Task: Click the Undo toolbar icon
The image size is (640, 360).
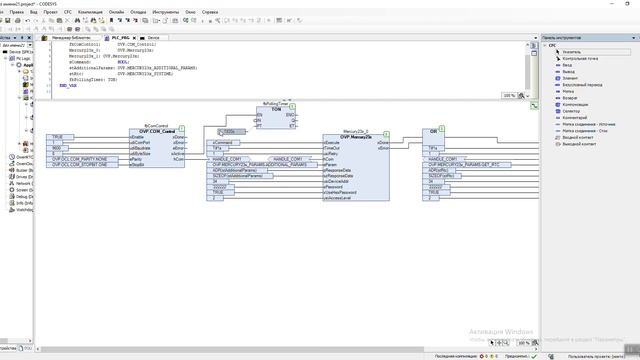Action: 27,20
